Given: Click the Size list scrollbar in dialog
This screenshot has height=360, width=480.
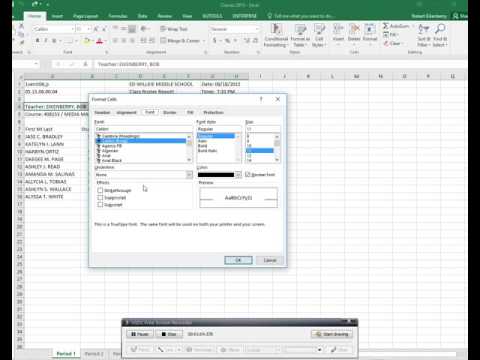Looking at the screenshot, I should (277, 148).
